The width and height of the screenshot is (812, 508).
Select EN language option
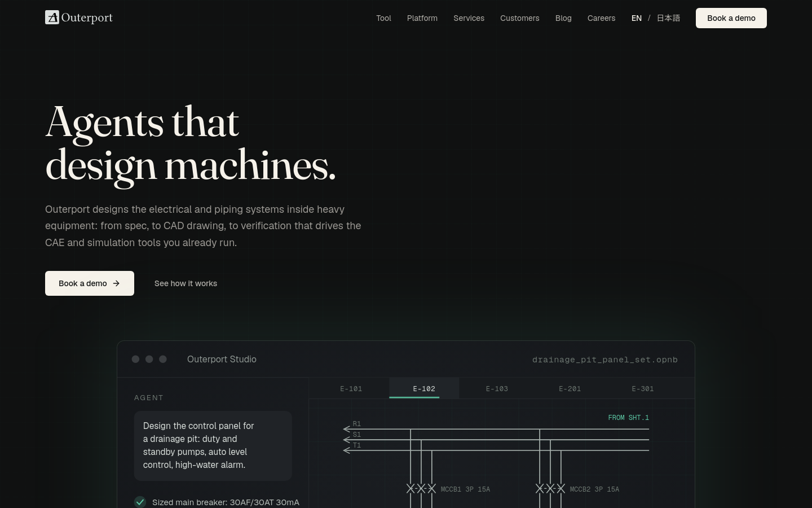pyautogui.click(x=637, y=18)
